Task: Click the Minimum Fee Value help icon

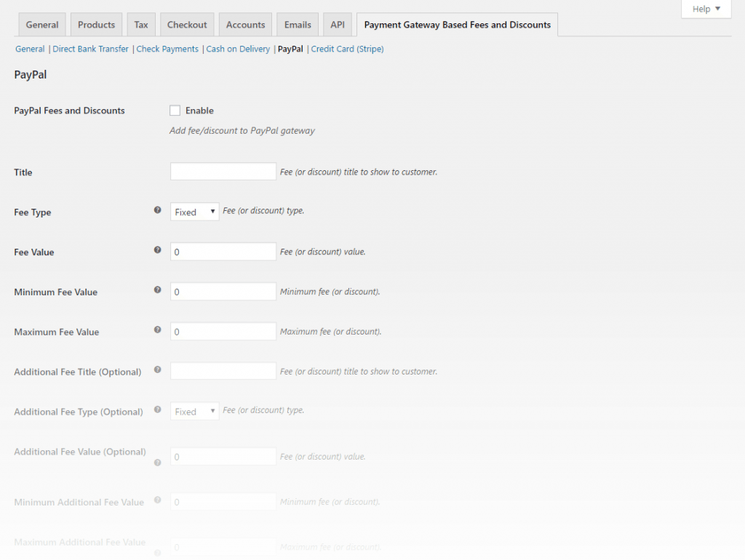Action: pos(157,289)
